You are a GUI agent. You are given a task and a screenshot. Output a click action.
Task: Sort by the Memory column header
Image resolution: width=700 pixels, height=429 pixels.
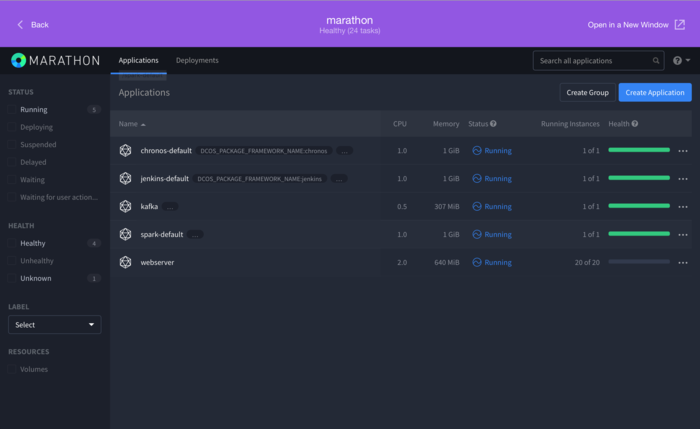coord(446,124)
